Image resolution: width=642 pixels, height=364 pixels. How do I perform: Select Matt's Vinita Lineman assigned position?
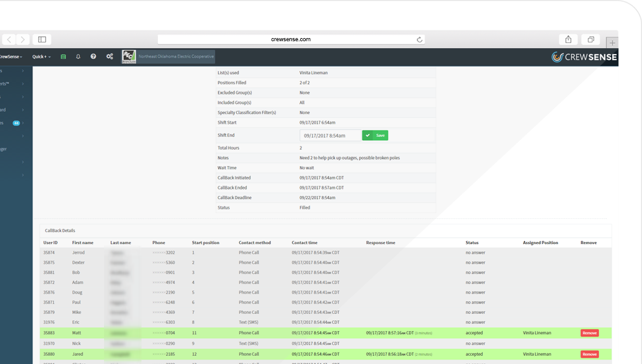click(x=537, y=333)
